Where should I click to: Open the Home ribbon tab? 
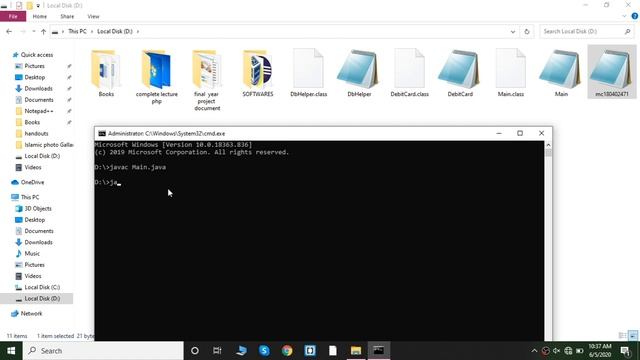[40, 16]
